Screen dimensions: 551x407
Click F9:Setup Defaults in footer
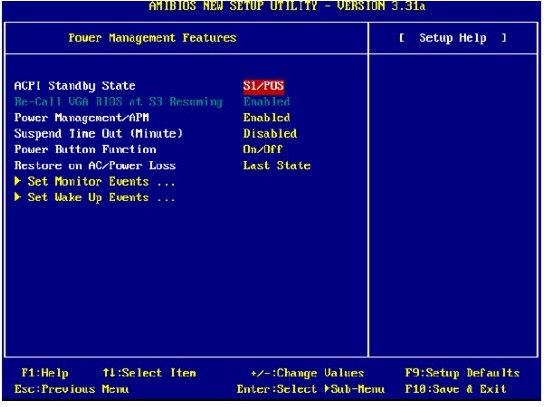point(462,373)
